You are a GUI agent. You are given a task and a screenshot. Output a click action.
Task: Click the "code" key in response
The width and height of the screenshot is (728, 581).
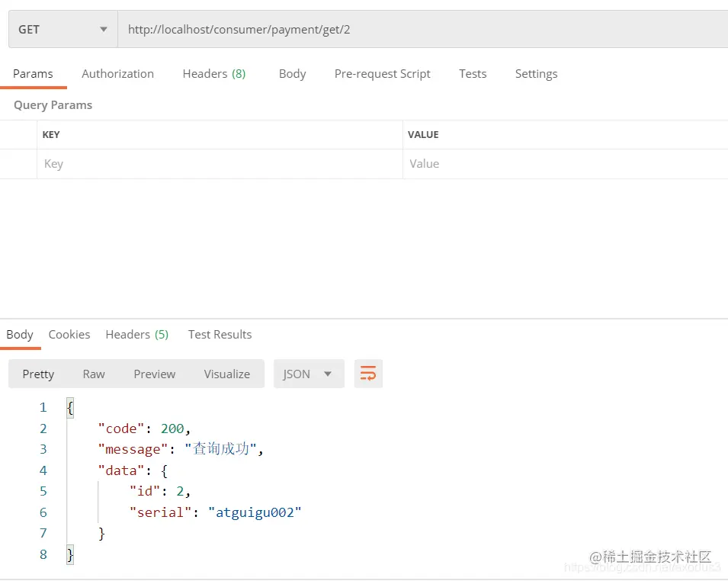click(121, 429)
